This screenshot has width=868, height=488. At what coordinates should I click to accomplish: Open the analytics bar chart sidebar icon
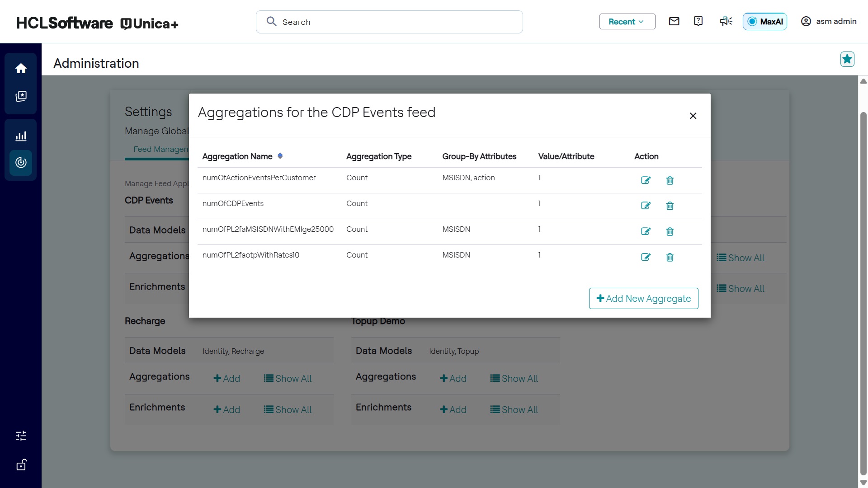coord(21,136)
